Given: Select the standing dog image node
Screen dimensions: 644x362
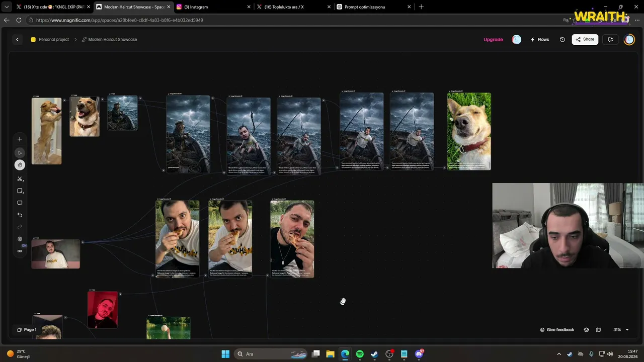Looking at the screenshot, I should (47, 131).
